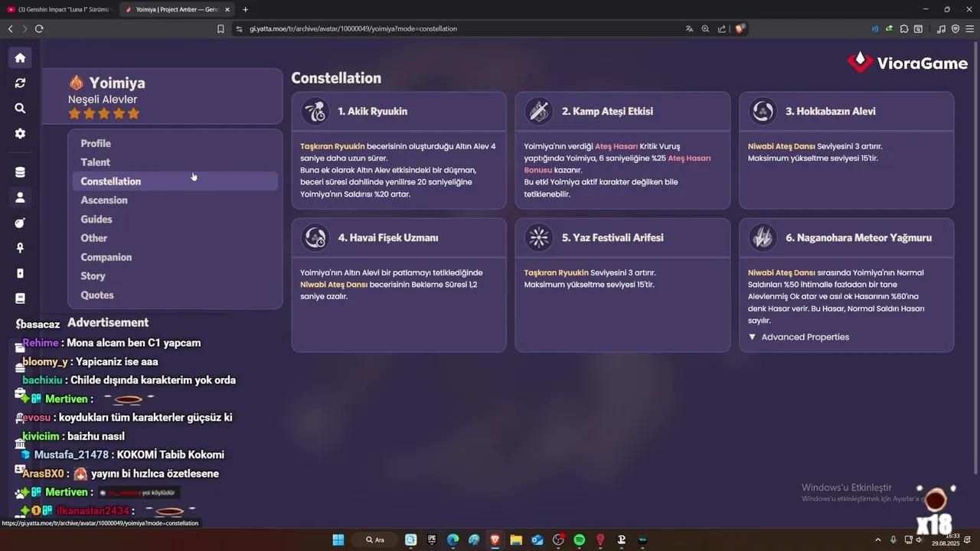980x551 pixels.
Task: Close the Yoimiya Project Amber tab
Action: (x=227, y=9)
